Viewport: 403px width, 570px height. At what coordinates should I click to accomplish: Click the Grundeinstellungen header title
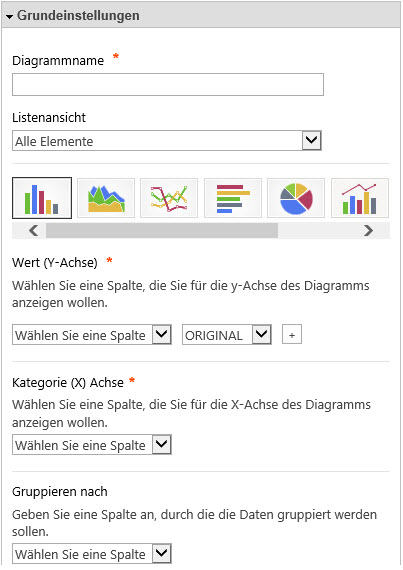(x=78, y=16)
